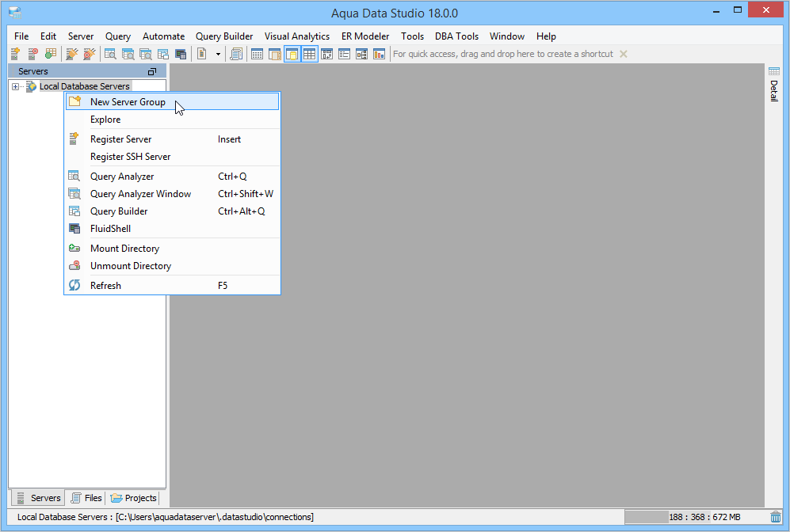The height and width of the screenshot is (532, 790).
Task: Click the disconnect plug icon with red minus
Action: [90, 54]
